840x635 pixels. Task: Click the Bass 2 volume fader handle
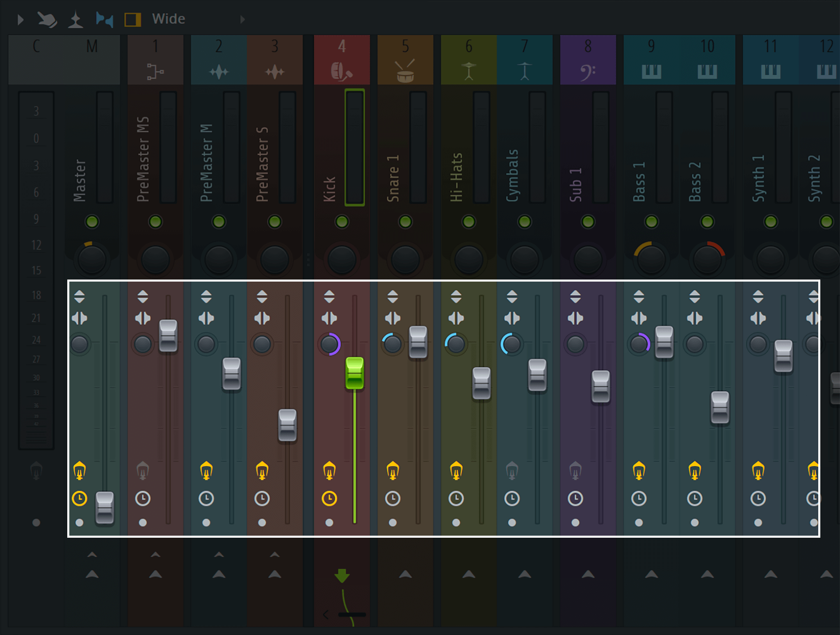click(720, 408)
